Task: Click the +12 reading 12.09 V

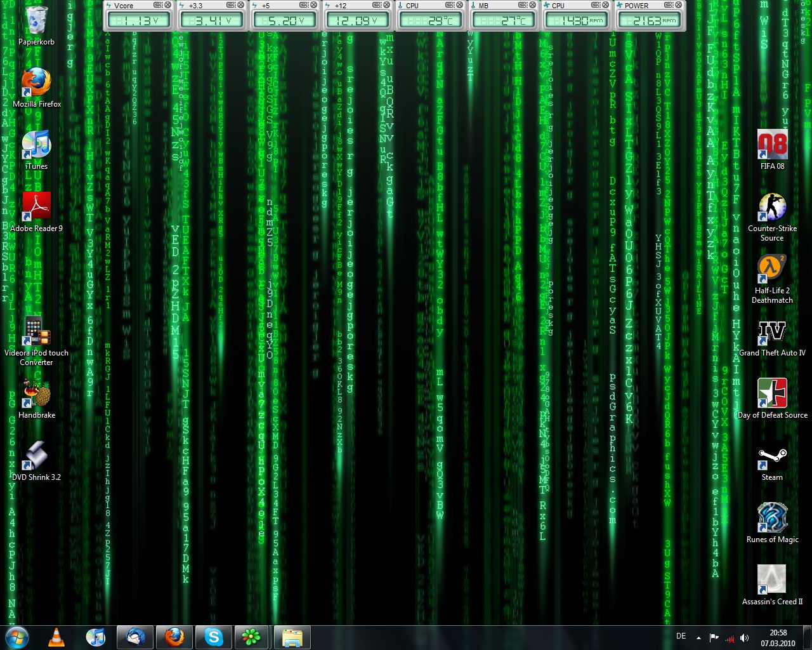Action: 358,20
